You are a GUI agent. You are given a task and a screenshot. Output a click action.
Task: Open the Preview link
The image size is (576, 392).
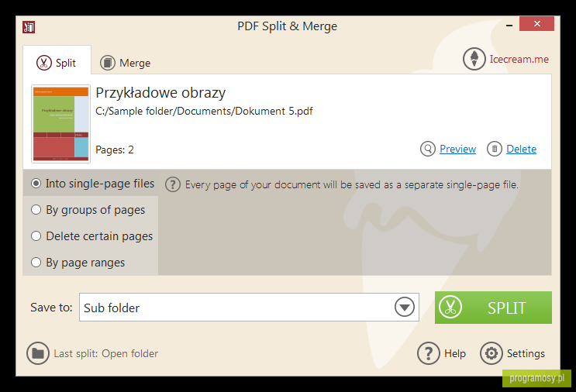[457, 149]
